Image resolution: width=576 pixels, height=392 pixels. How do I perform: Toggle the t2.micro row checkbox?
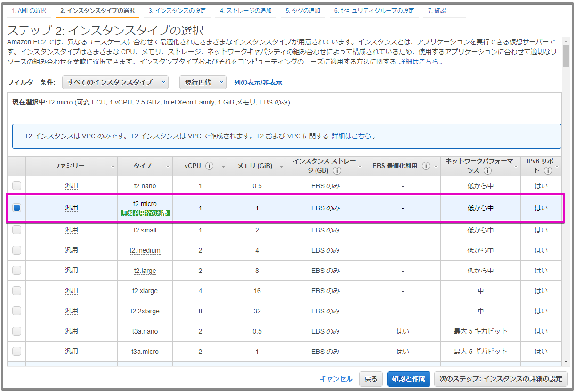click(17, 208)
